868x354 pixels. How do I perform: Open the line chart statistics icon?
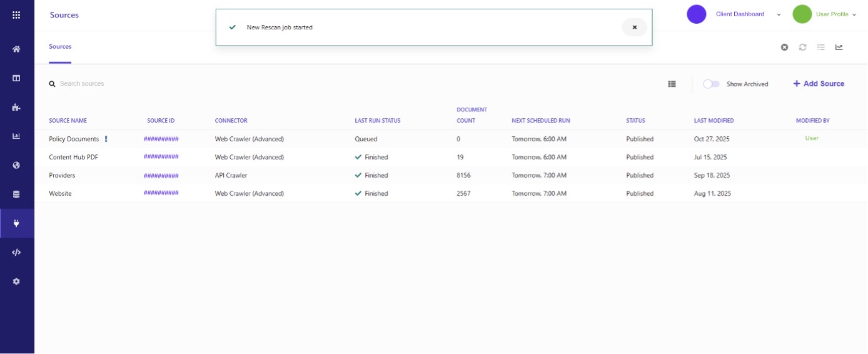coord(839,47)
